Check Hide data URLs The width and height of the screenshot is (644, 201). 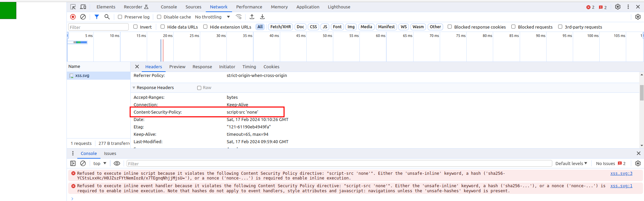click(163, 27)
